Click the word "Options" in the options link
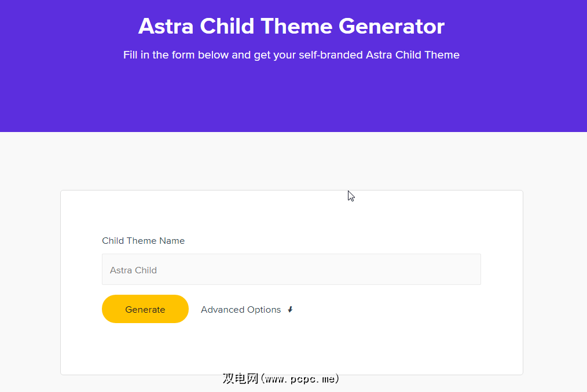The image size is (587, 392). [x=264, y=310]
